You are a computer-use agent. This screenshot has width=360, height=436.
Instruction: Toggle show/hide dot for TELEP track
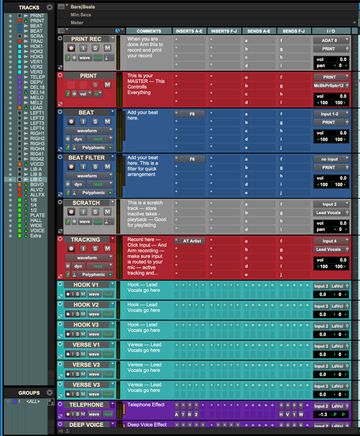(10, 77)
